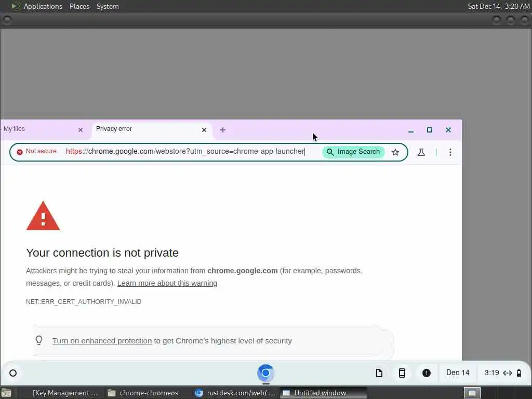
Task: Focus the address bar URL field
Action: 185,151
